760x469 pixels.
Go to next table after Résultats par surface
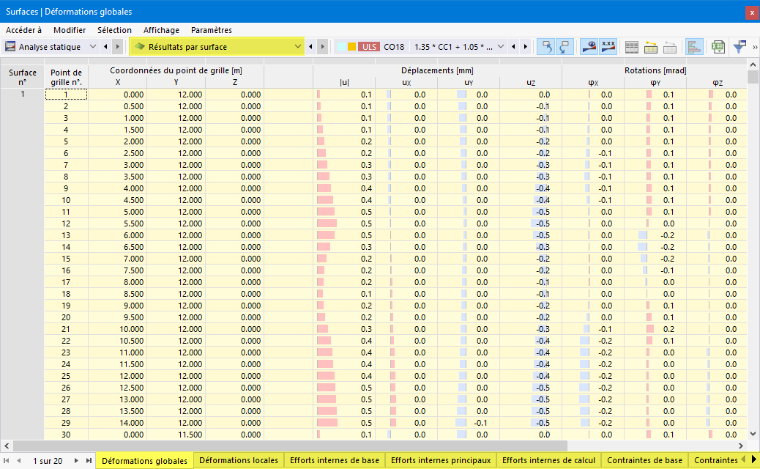point(322,47)
